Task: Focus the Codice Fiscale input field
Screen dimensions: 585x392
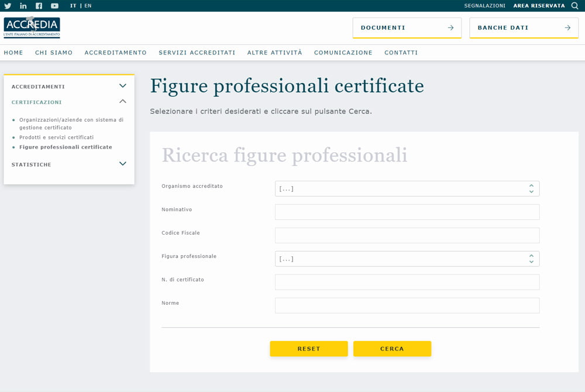Action: click(x=407, y=235)
